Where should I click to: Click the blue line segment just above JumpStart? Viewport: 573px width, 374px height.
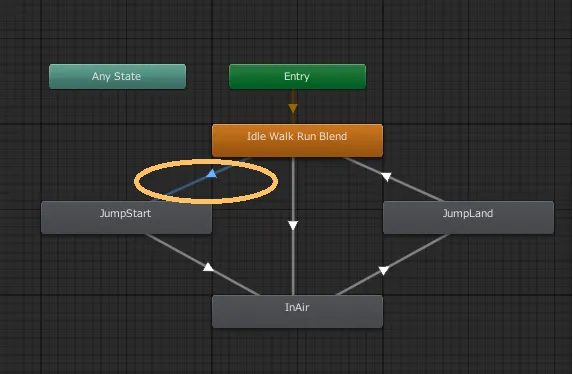172,192
